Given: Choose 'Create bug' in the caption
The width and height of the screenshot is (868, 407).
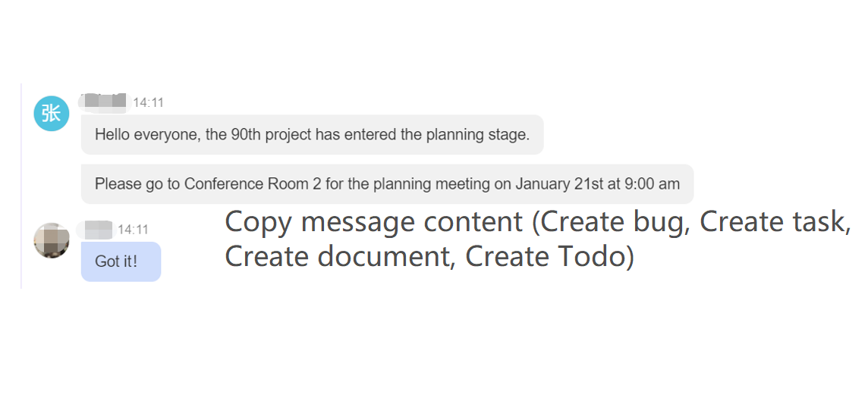Looking at the screenshot, I should tap(615, 222).
